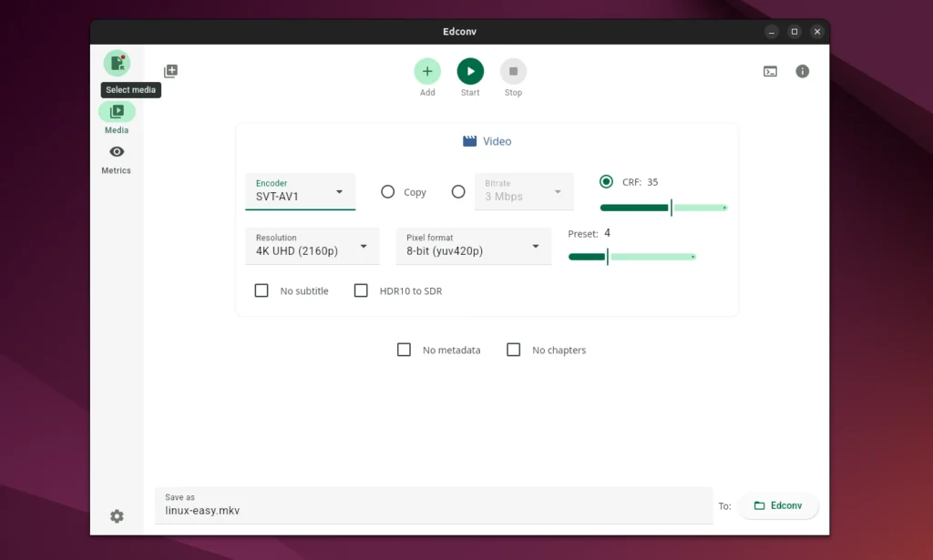This screenshot has height=560, width=933.
Task: Enable the No subtitle checkbox
Action: (261, 290)
